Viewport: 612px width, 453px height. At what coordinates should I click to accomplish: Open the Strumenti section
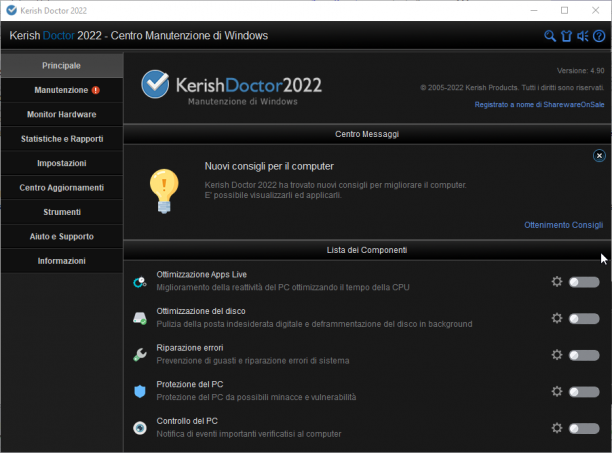coord(62,212)
